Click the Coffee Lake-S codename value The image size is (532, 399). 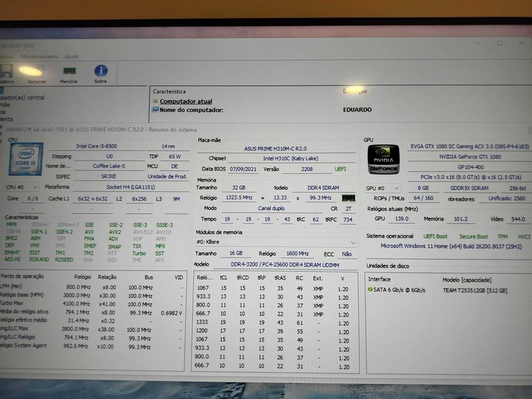click(109, 166)
